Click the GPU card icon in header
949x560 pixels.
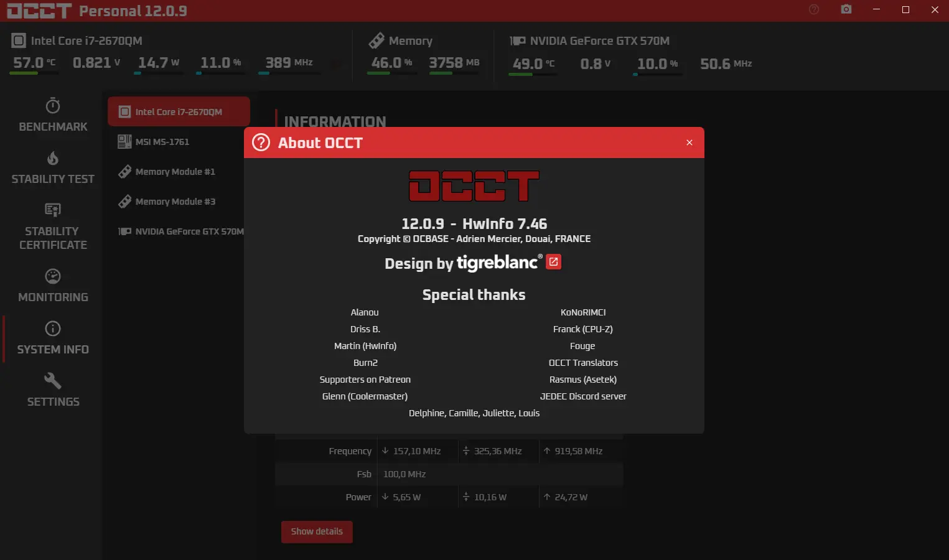click(518, 41)
